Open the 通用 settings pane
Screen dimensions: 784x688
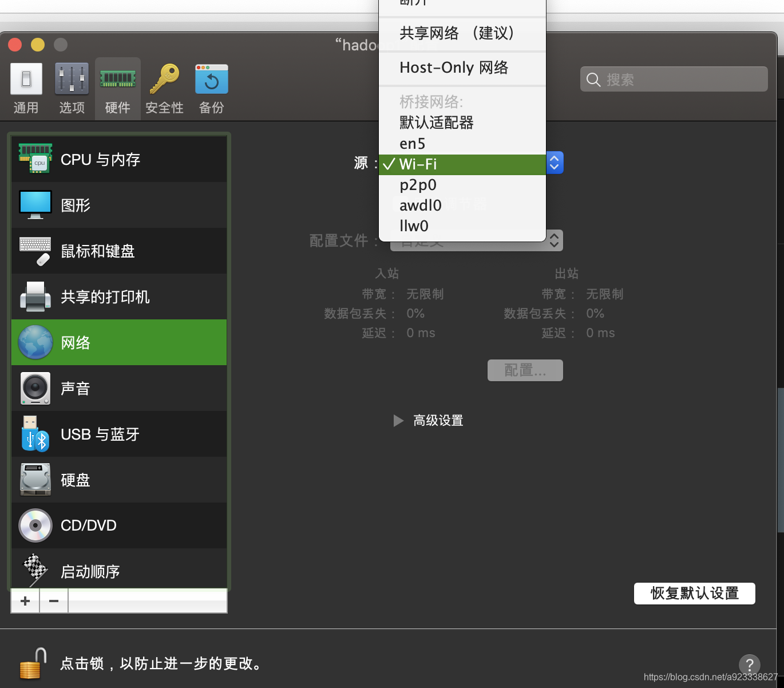(x=26, y=87)
